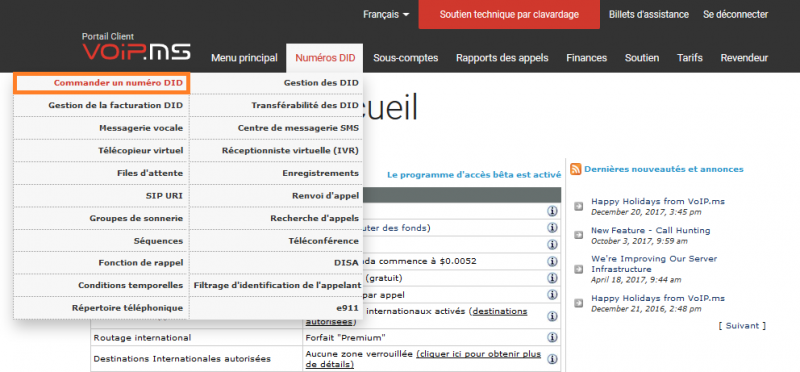Image resolution: width=800 pixels, height=372 pixels.
Task: Open Rapports des appels menu
Action: point(502,58)
